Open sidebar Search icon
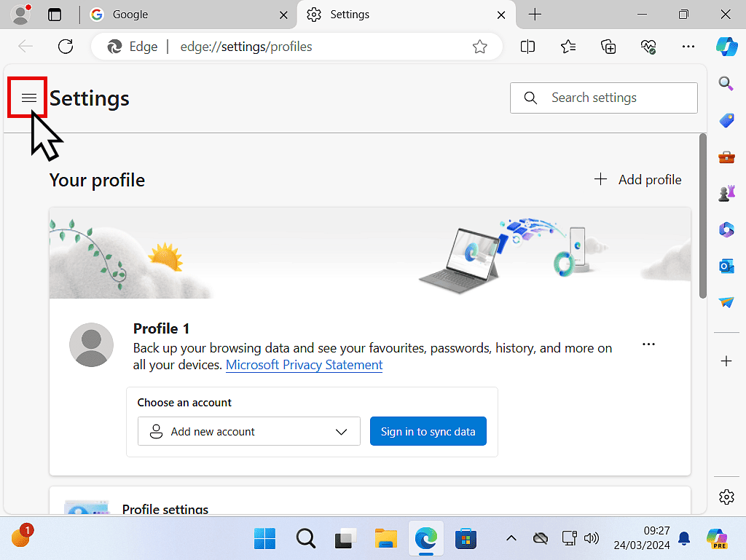Image resolution: width=746 pixels, height=560 pixels. click(726, 84)
